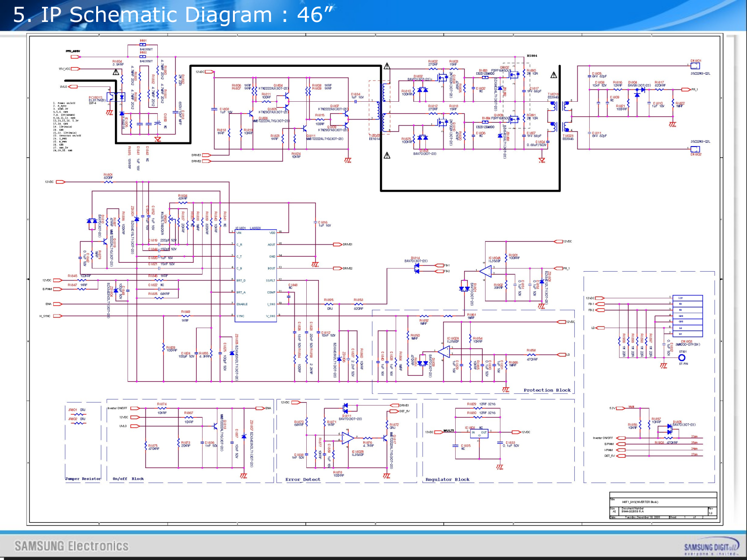This screenshot has height=560, width=747.
Task: Click the PC1801S optocoupler symbol
Action: coord(116,97)
